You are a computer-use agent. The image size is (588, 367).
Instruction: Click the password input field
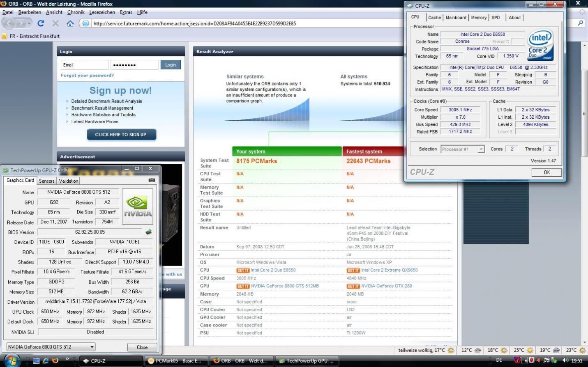click(134, 65)
